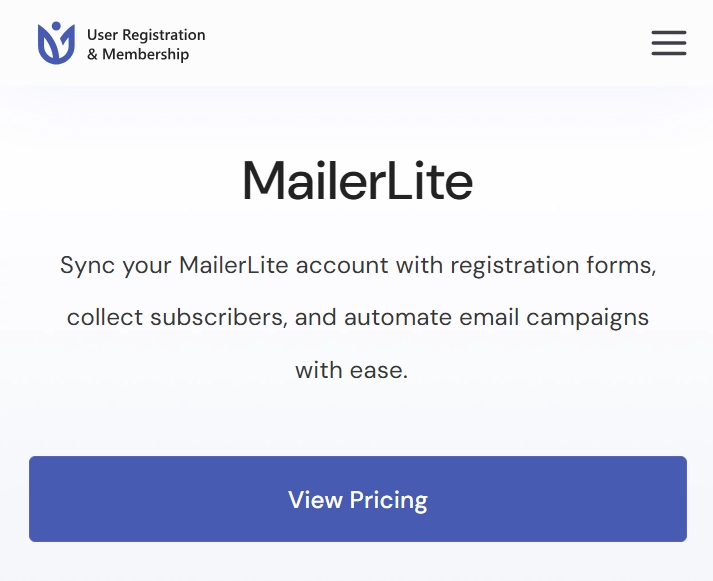Click the round dot atop the logo figure
Screen dimensions: 713x581
pyautogui.click(x=56, y=26)
